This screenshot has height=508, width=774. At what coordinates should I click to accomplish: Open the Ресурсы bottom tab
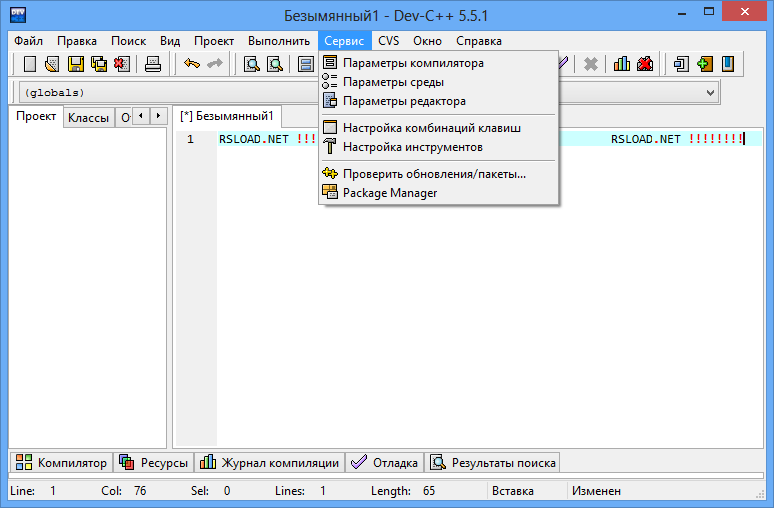154,463
